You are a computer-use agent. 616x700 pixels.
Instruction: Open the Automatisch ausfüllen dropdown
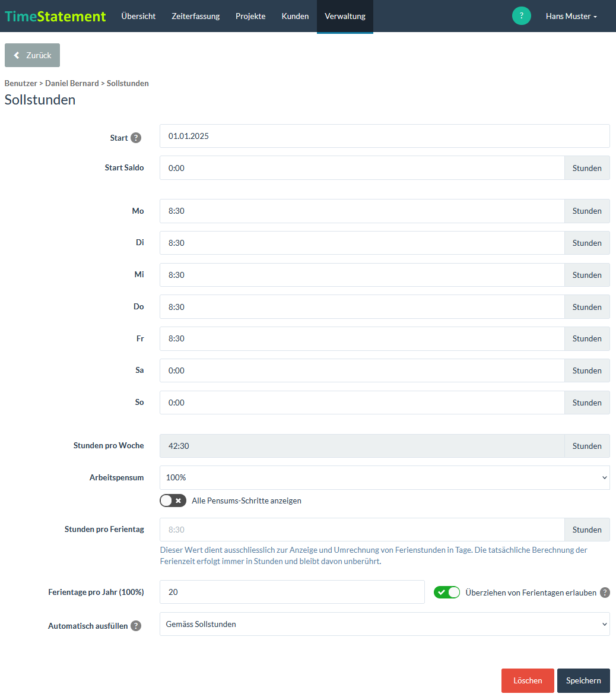[385, 624]
